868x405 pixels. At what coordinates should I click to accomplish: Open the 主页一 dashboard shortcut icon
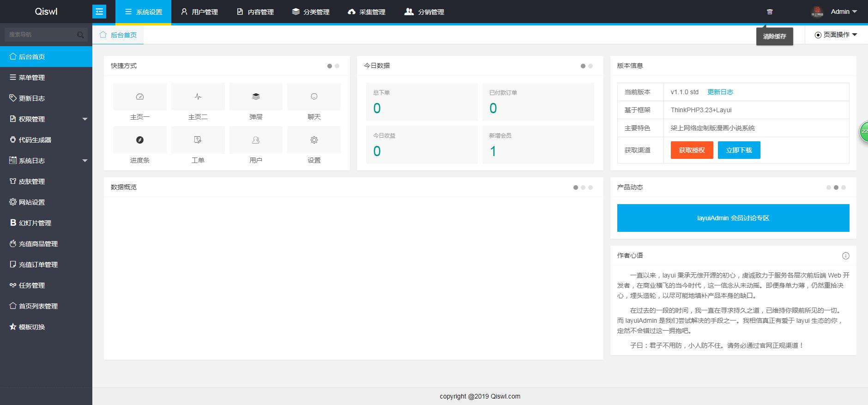(140, 97)
